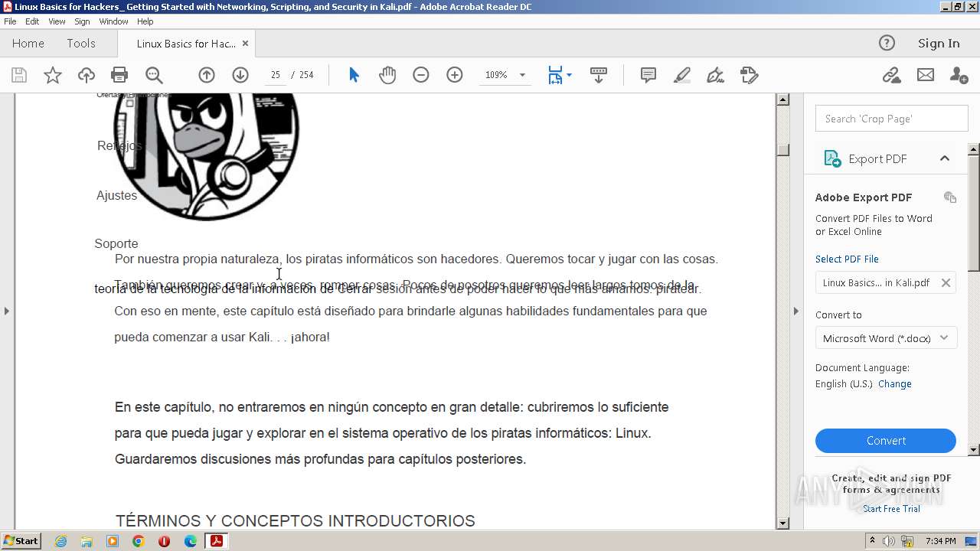Click the upload to cloud icon
This screenshot has width=980, height=551.
coord(87,75)
